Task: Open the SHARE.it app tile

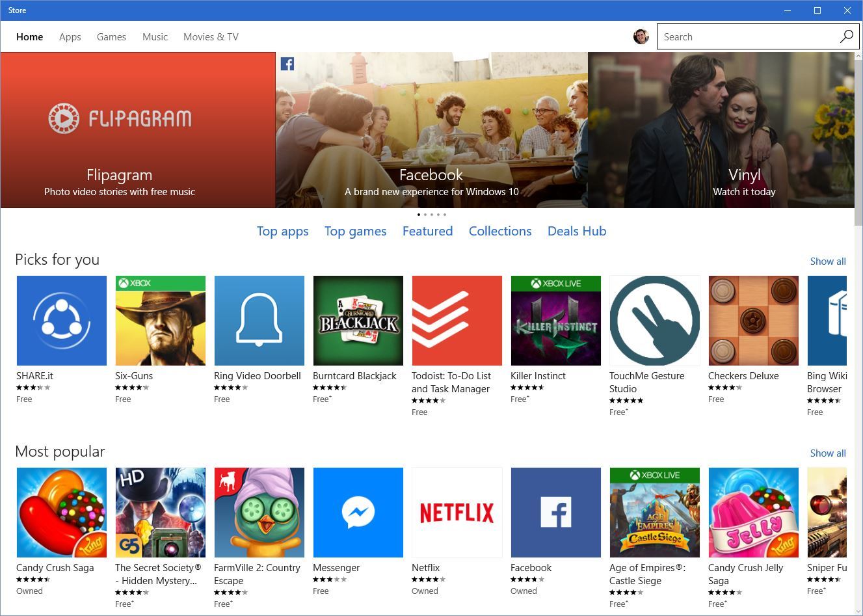Action: click(x=61, y=320)
